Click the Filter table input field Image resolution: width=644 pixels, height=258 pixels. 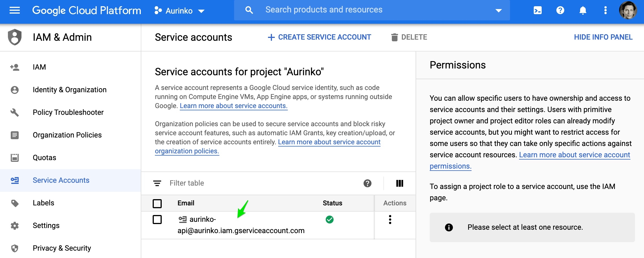click(254, 183)
